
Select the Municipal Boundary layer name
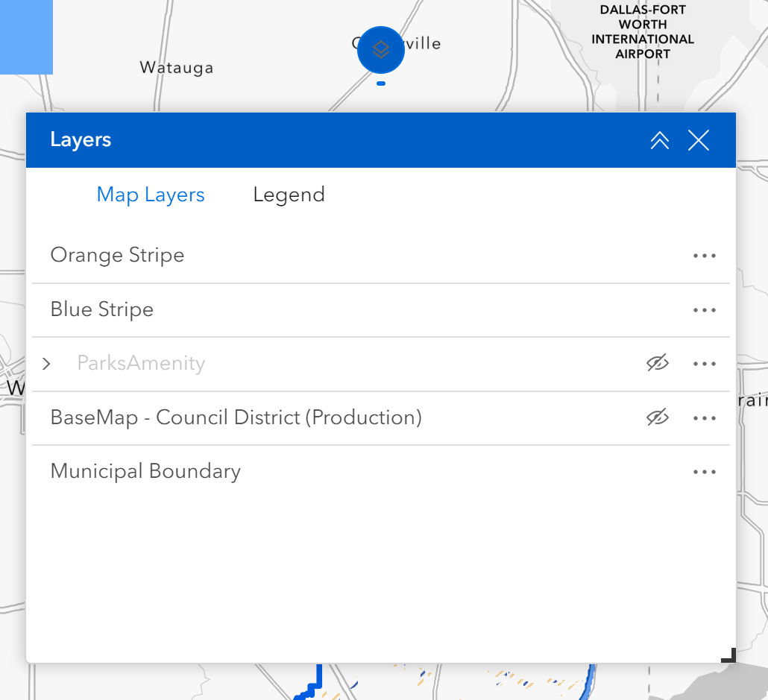145,471
